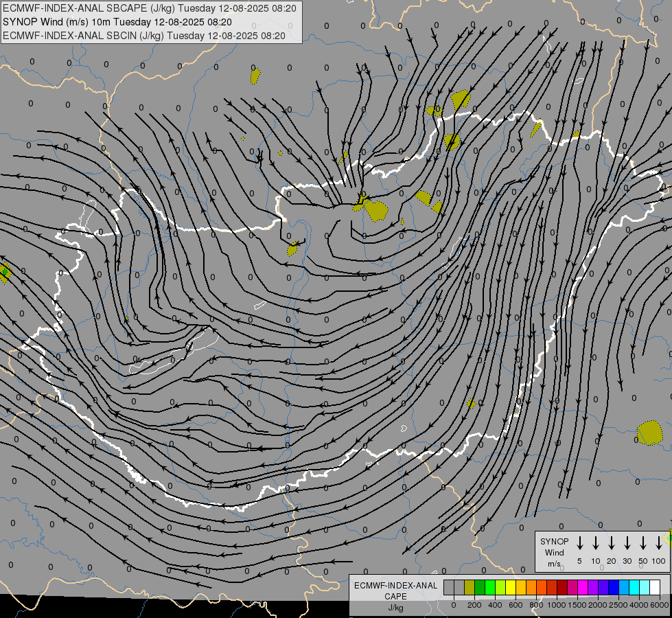
Task: Pick the cyan swatch before 4000 tick
Action: coord(634,588)
